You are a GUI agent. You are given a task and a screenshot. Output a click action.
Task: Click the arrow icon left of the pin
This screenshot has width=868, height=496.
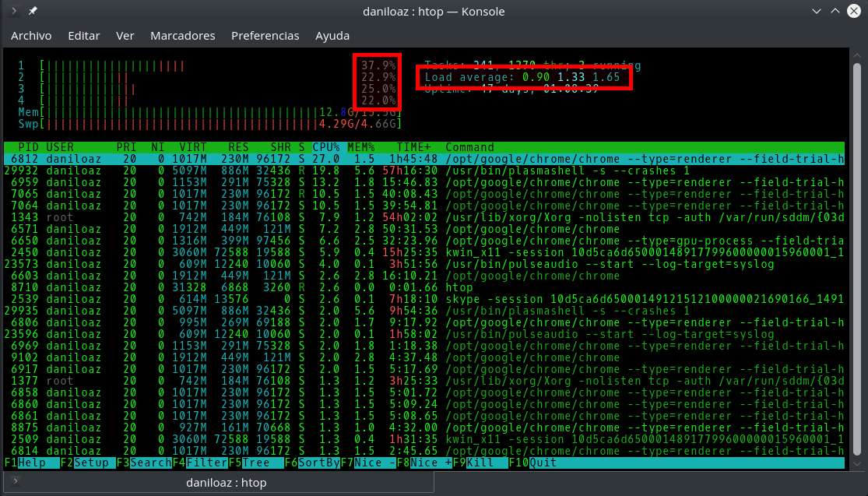pos(14,12)
